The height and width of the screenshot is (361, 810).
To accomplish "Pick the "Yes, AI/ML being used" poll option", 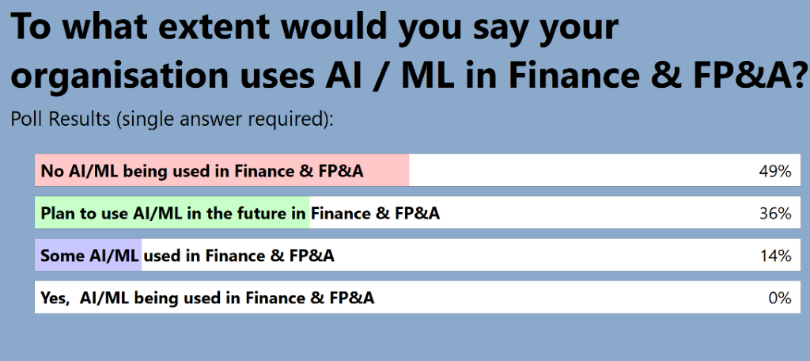I will pos(417,297).
